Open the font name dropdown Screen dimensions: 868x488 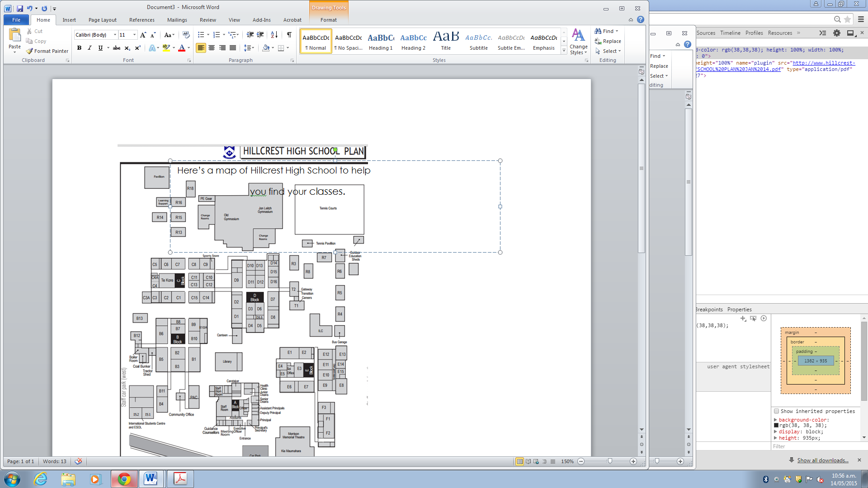(x=115, y=35)
